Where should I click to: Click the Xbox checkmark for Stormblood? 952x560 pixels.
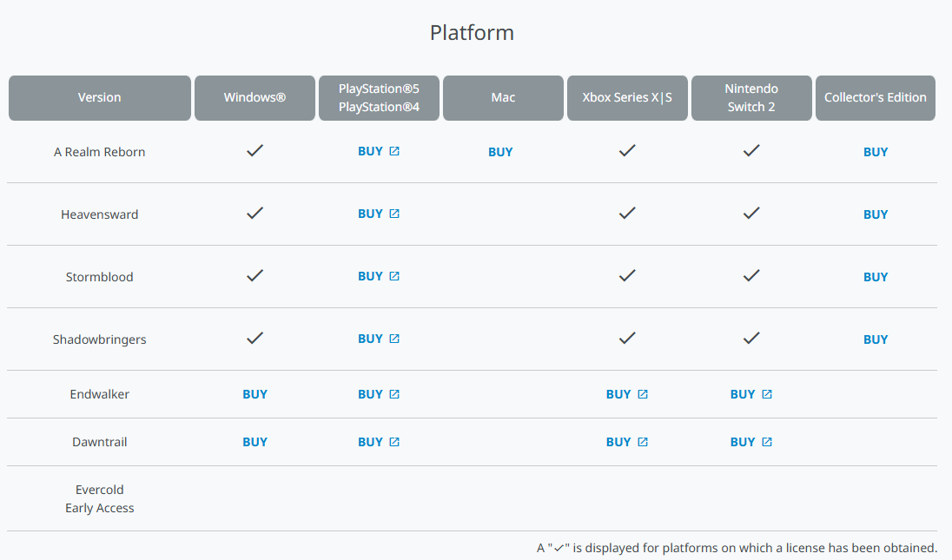pos(627,275)
